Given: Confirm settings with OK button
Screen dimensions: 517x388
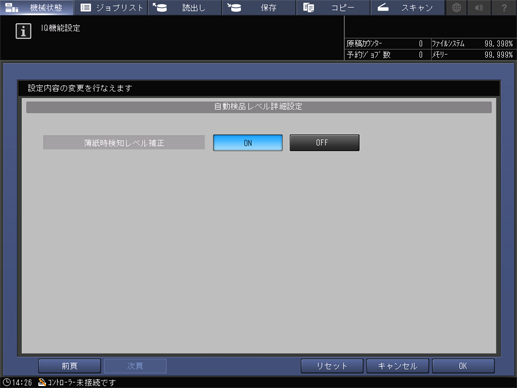Looking at the screenshot, I should coord(463,366).
